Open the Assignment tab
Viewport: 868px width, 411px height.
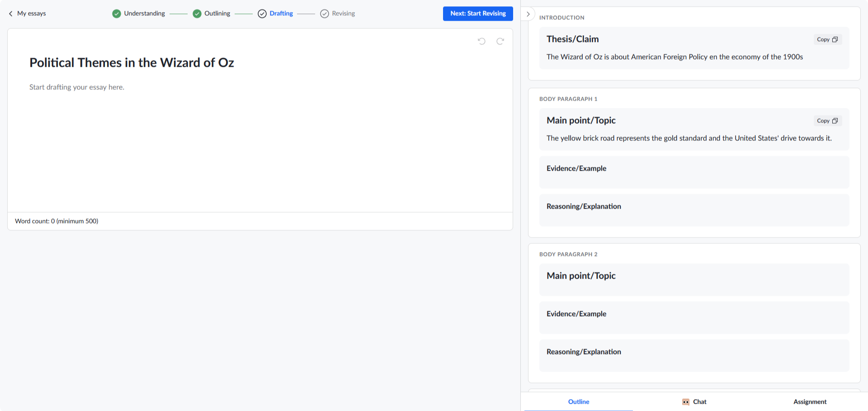pos(810,402)
